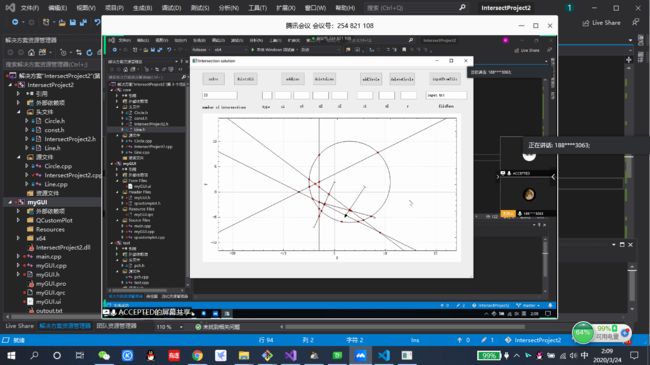Click the notification badge in title bar

coord(570,8)
